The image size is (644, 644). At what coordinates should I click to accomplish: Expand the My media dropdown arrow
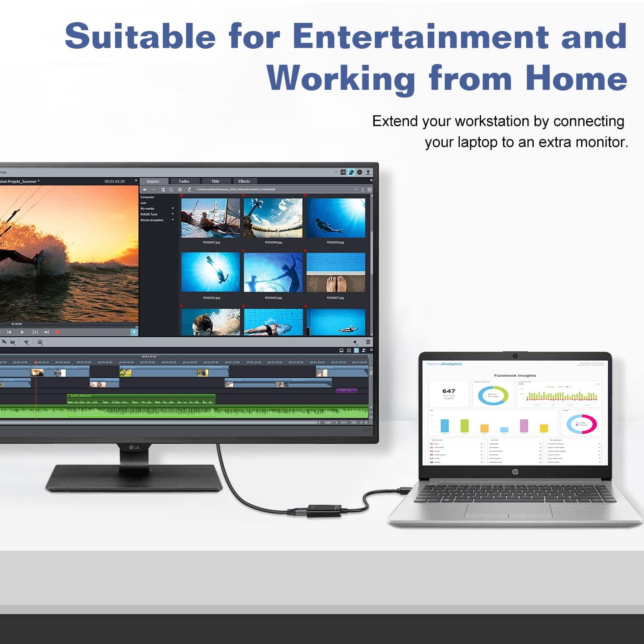[173, 208]
